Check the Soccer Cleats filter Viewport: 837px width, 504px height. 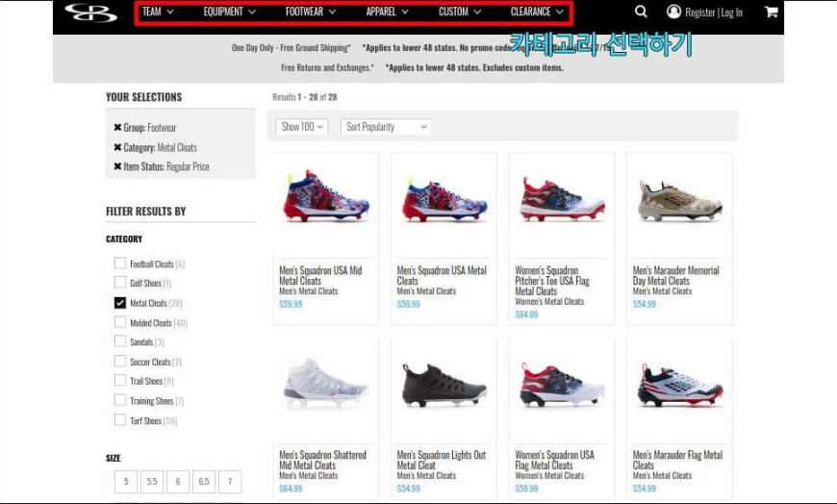pos(120,362)
